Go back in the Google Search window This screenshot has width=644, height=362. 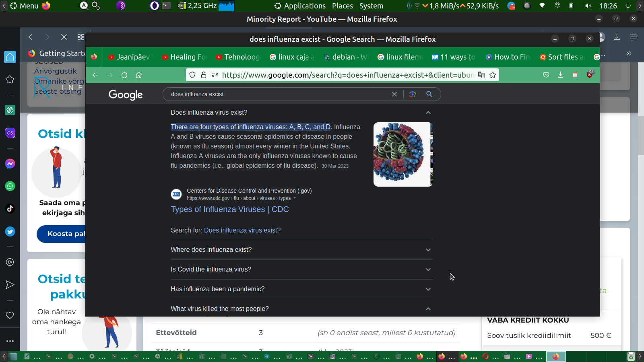[x=95, y=75]
